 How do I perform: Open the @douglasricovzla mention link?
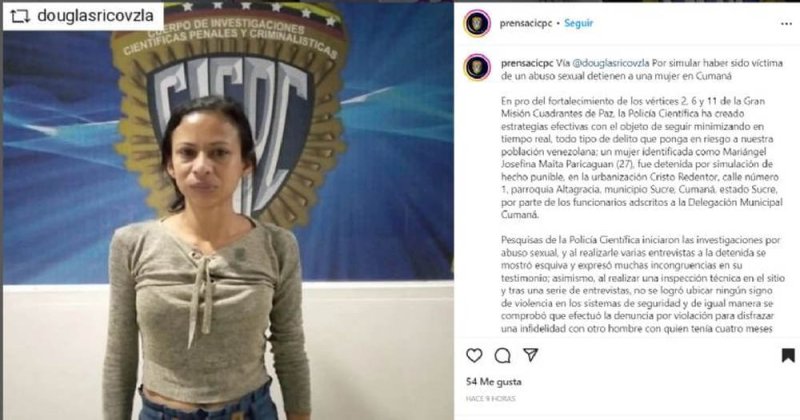tap(611, 63)
